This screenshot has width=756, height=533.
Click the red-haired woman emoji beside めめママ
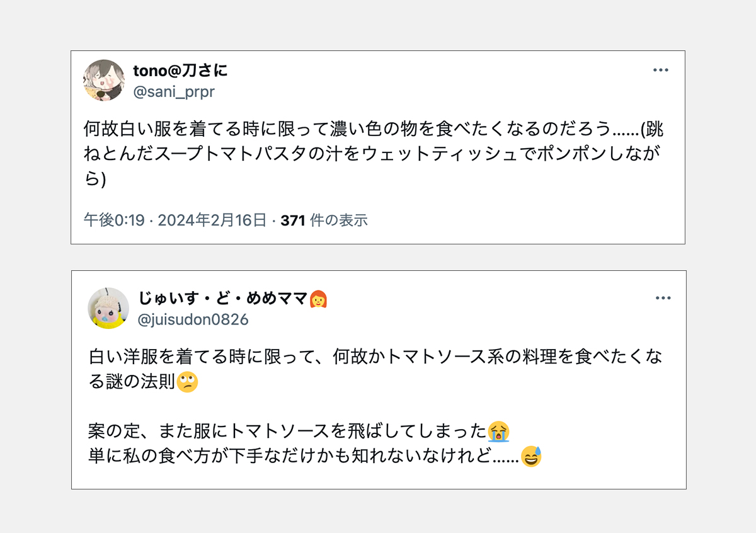click(x=318, y=299)
